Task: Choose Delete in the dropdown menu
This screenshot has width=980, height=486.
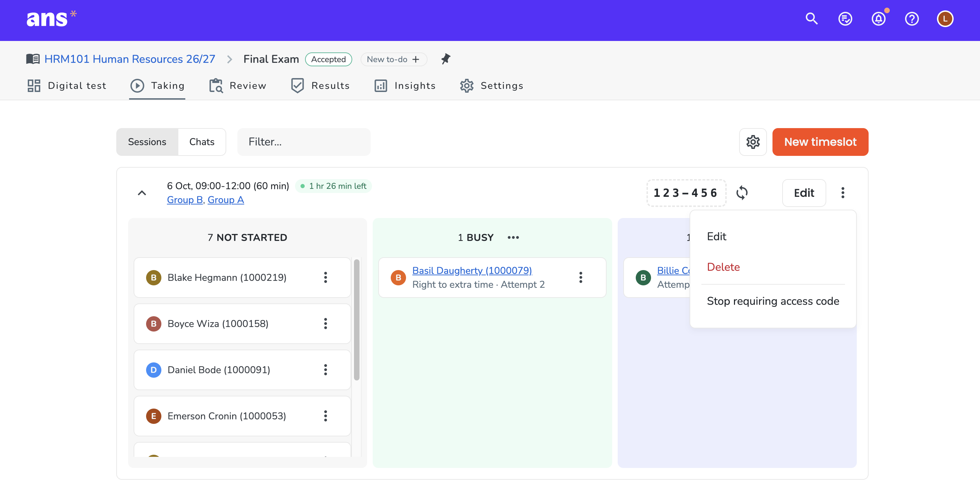Action: 773,267
